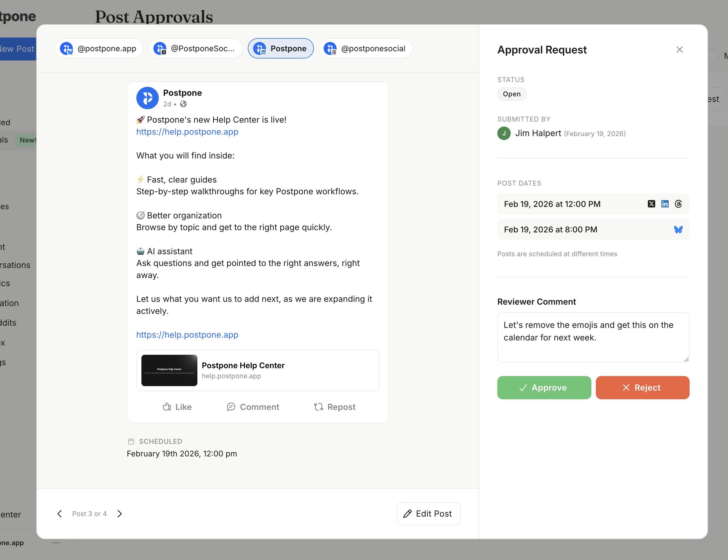
Task: Click the Bluesky butterfly icon on the 8:00 PM date
Action: pyautogui.click(x=678, y=229)
